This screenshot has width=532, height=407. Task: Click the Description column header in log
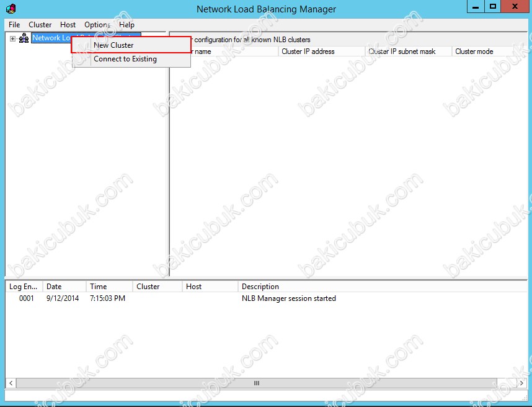coord(383,287)
